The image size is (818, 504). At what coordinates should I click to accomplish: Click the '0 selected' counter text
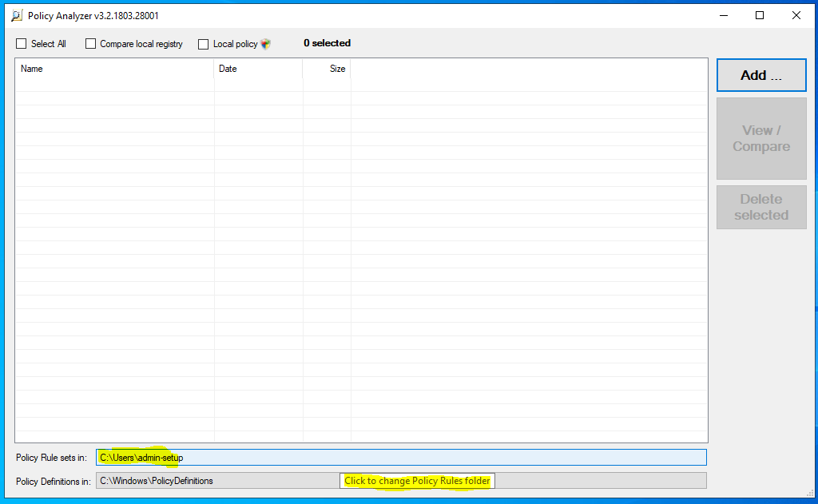[x=327, y=43]
